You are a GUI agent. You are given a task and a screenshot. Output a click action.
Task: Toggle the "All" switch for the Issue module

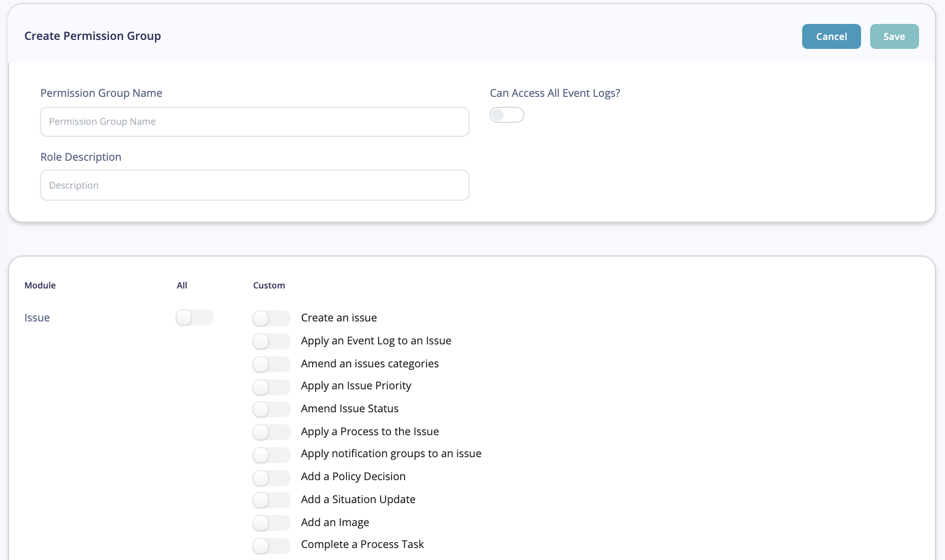[x=194, y=317]
